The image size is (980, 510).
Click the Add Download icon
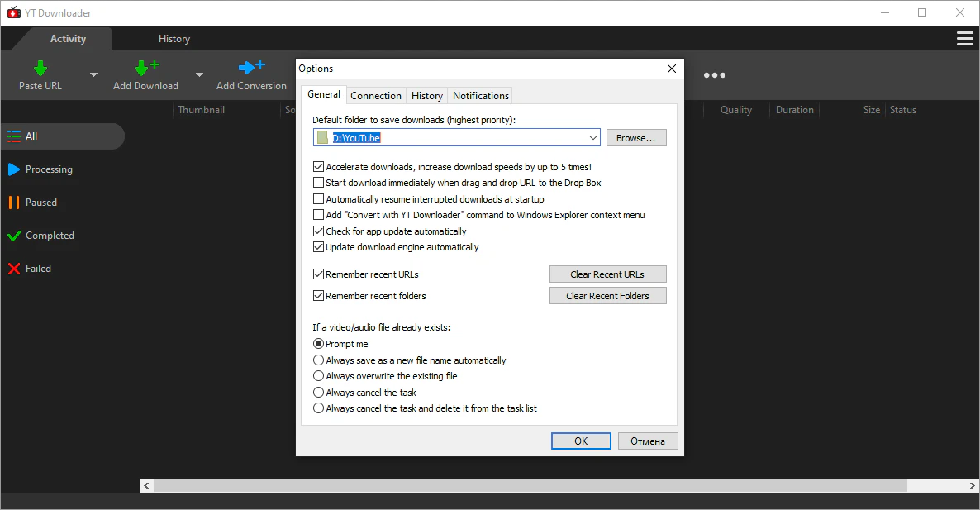coord(145,69)
